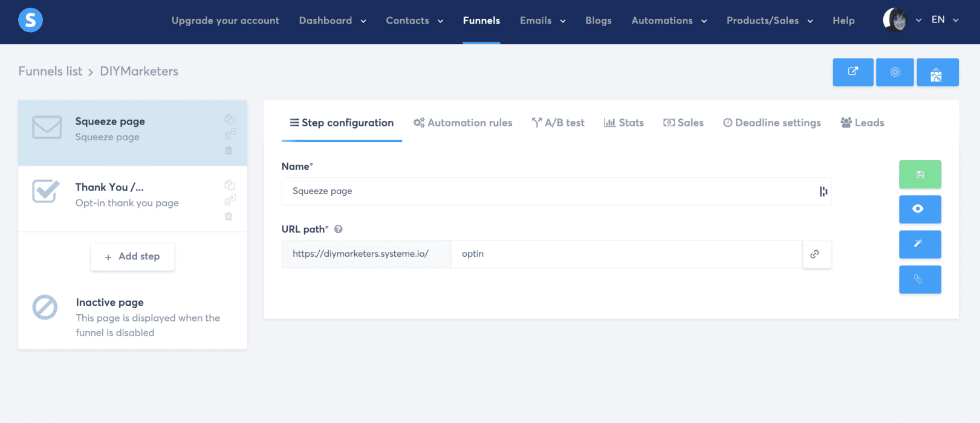The height and width of the screenshot is (423, 980).
Task: Click Upgrade your account link
Action: [x=226, y=21]
